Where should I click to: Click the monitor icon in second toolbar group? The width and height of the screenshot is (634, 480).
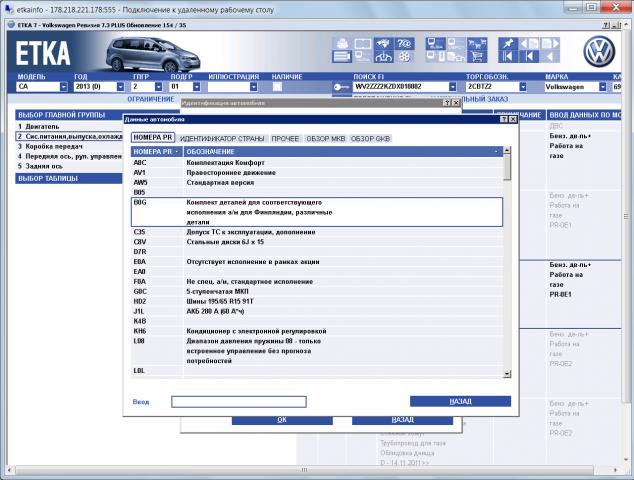click(x=435, y=44)
